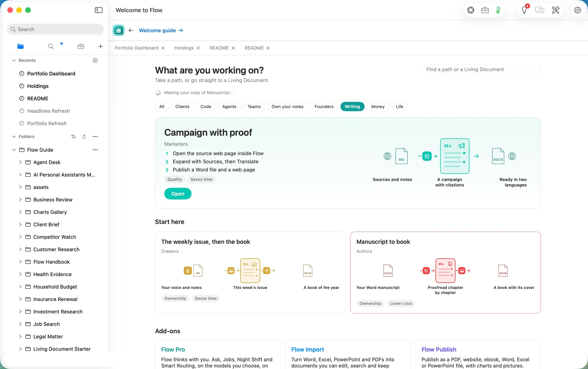The image size is (588, 369).
Task: Select the Founders filter chip
Action: click(324, 107)
